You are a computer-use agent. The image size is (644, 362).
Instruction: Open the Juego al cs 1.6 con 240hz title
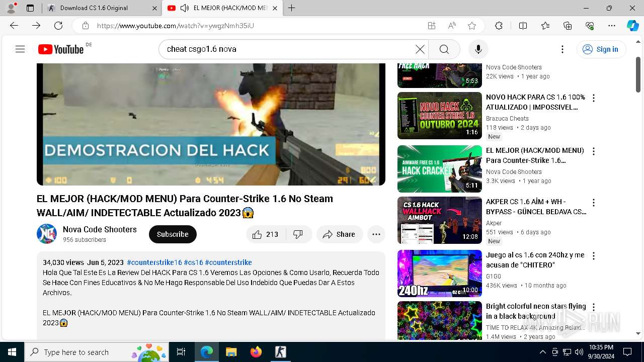535,260
